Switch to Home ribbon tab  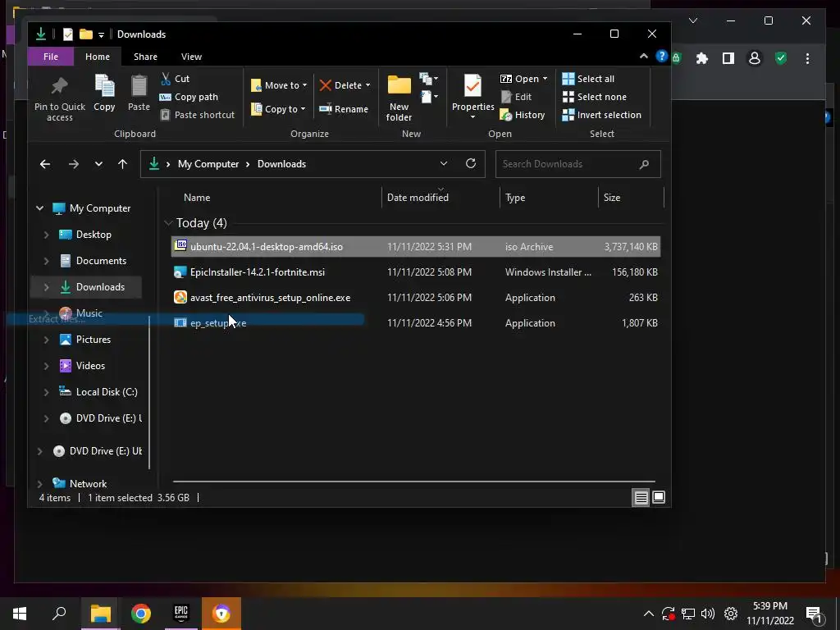tap(98, 57)
